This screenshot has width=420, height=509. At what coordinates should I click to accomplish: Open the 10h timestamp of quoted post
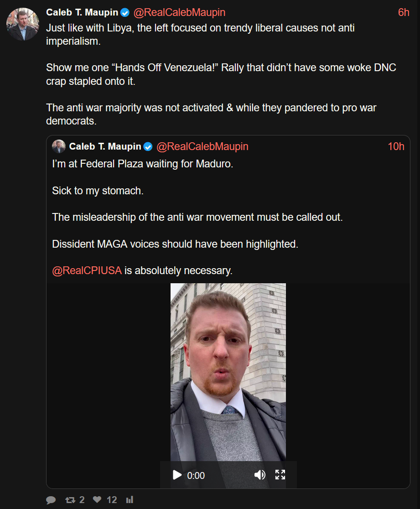(x=396, y=146)
